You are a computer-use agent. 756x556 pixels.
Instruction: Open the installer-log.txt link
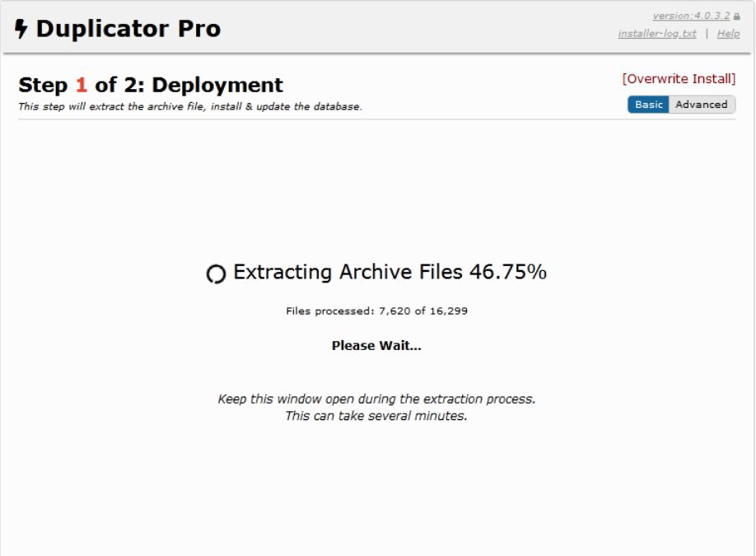657,34
